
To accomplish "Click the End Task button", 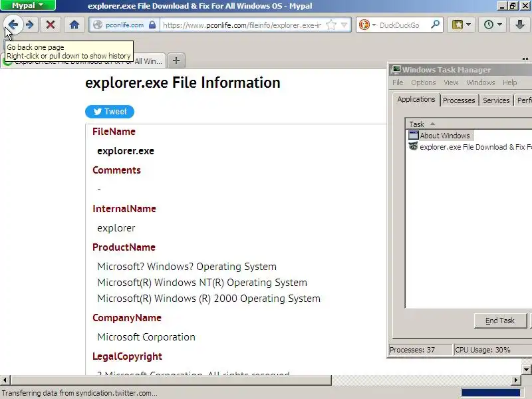I will click(x=500, y=321).
